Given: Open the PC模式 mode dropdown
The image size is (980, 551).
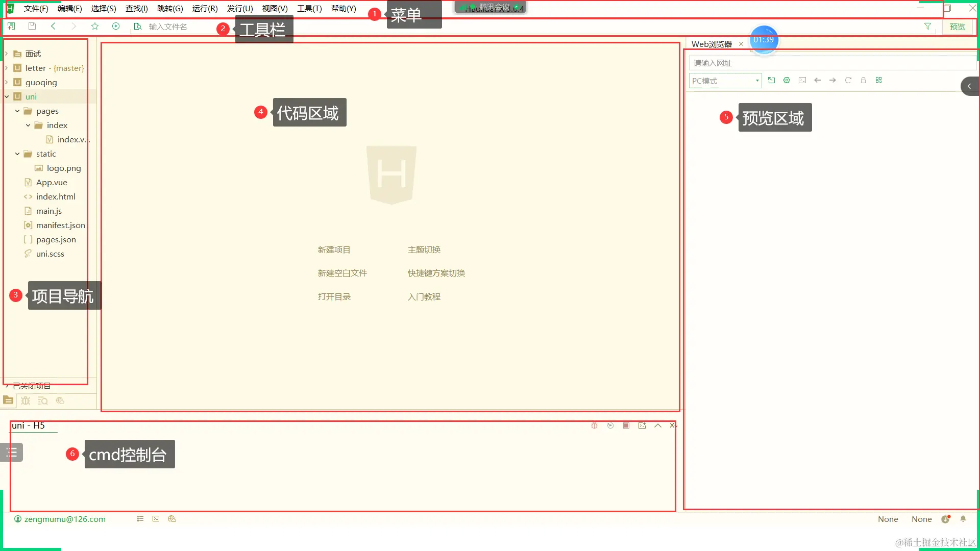Looking at the screenshot, I should click(x=725, y=81).
